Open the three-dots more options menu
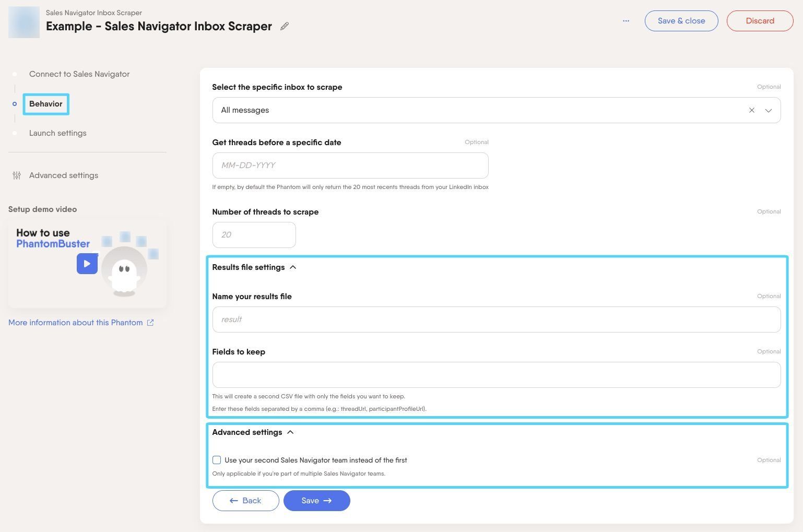Image resolution: width=803 pixels, height=532 pixels. pyautogui.click(x=626, y=21)
